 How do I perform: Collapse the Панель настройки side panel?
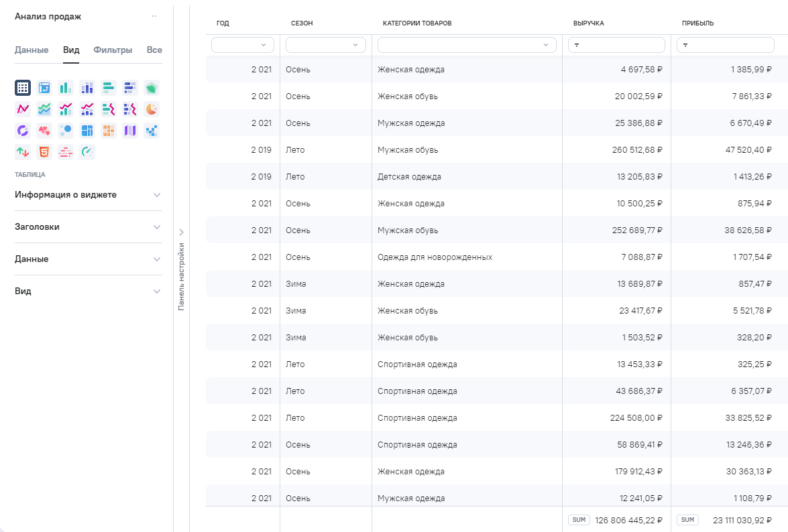[x=181, y=232]
